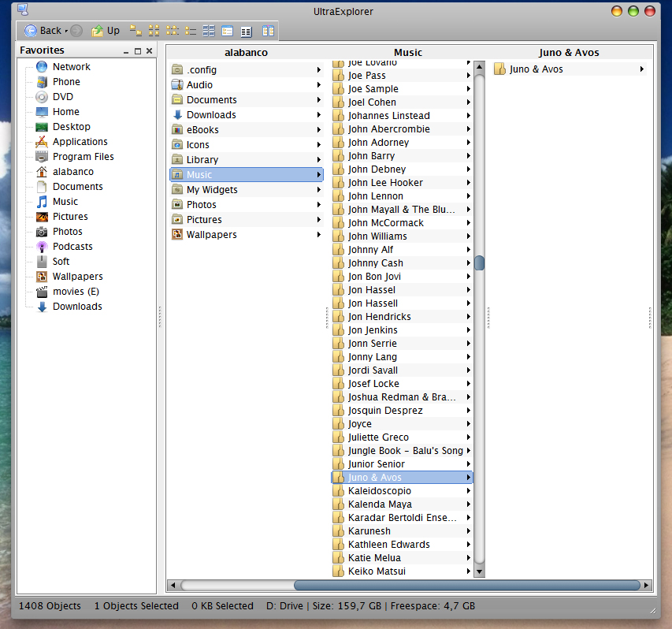The image size is (672, 629).
Task: Open Network in Favorites
Action: (x=71, y=67)
